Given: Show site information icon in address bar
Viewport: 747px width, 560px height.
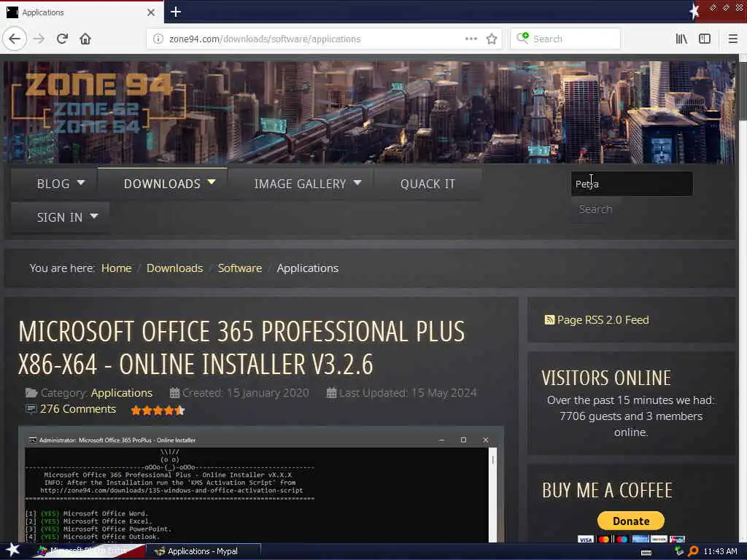Looking at the screenshot, I should 158,39.
